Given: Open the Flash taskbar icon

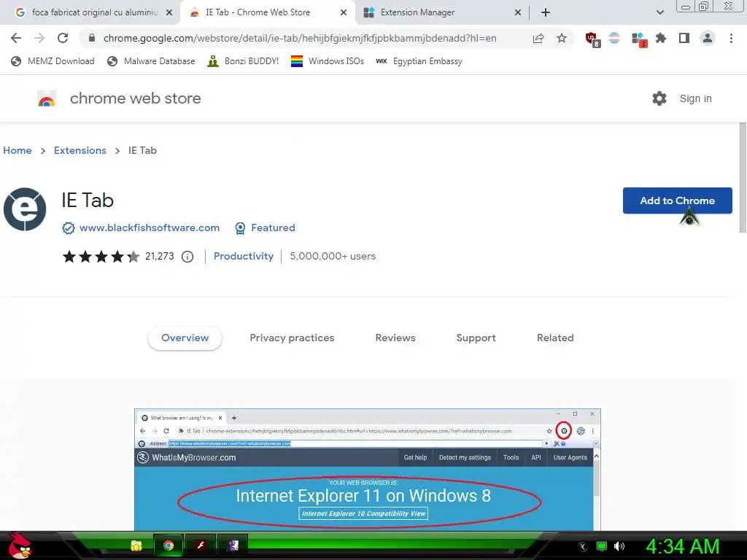Looking at the screenshot, I should (201, 545).
